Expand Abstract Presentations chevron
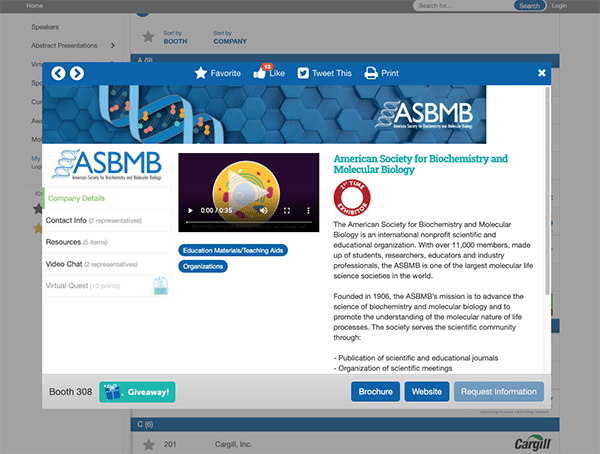The height and width of the screenshot is (454, 600). click(112, 46)
